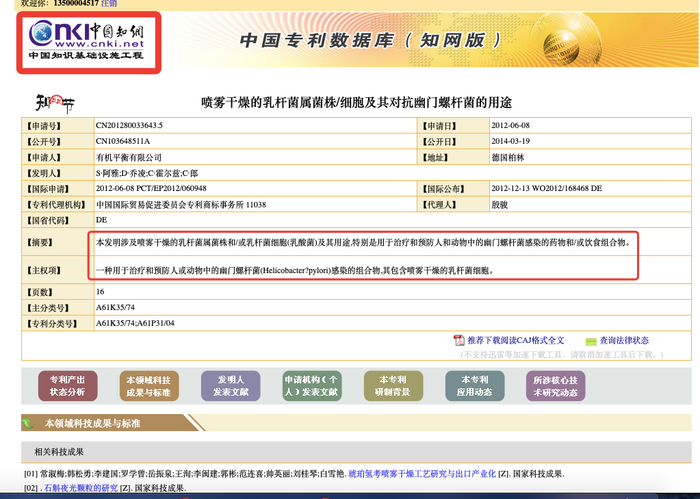Screen dimensions: 700x499
Task: Select 本领域科技成果与标准 button
Action: tap(149, 386)
